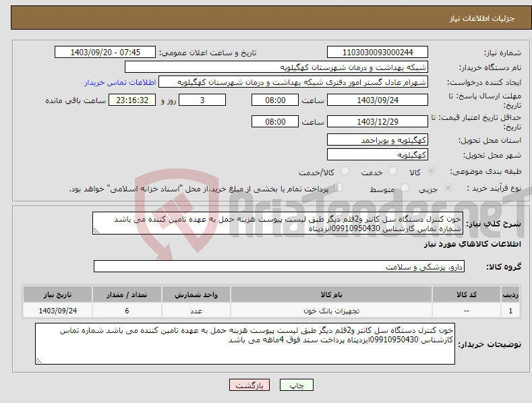Click the price validity date 1403/12/29 field
This screenshot has width=532, height=403.
378,121
